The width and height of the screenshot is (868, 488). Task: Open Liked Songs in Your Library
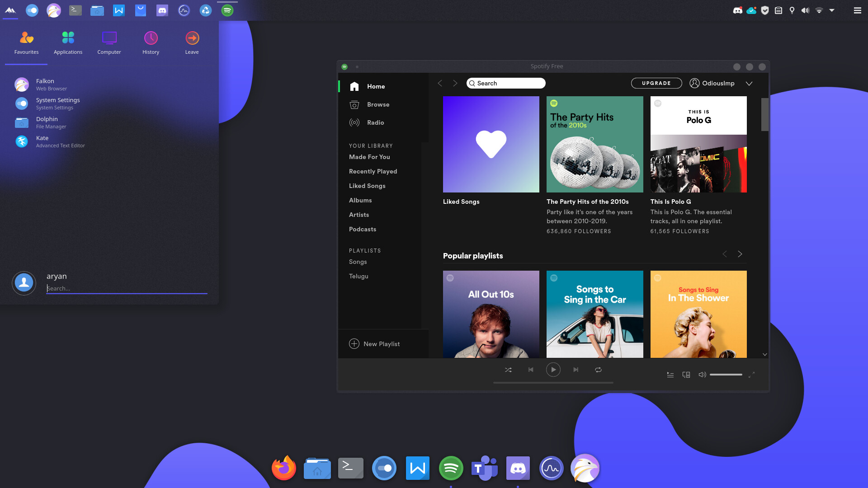click(367, 186)
